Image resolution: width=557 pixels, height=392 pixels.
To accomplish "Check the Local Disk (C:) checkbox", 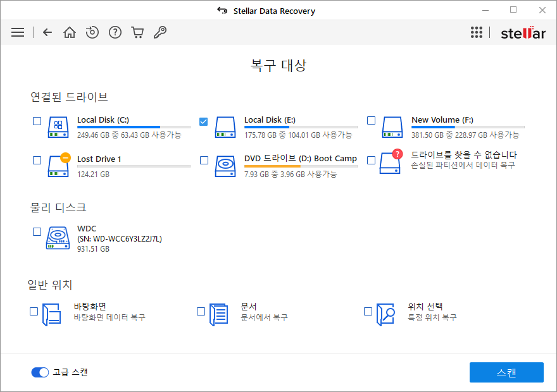I will click(x=37, y=121).
